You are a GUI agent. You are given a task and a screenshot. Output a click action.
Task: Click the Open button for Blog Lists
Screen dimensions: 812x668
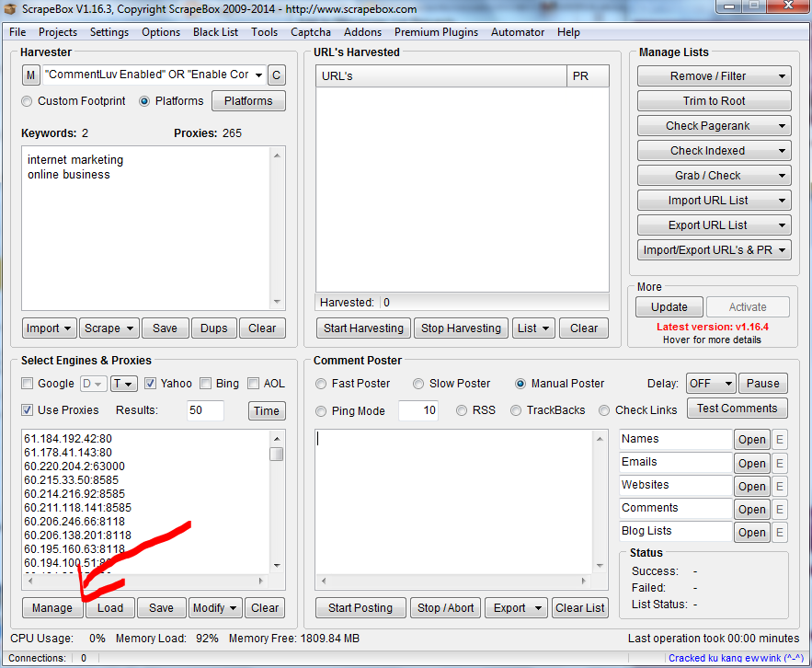tap(752, 532)
